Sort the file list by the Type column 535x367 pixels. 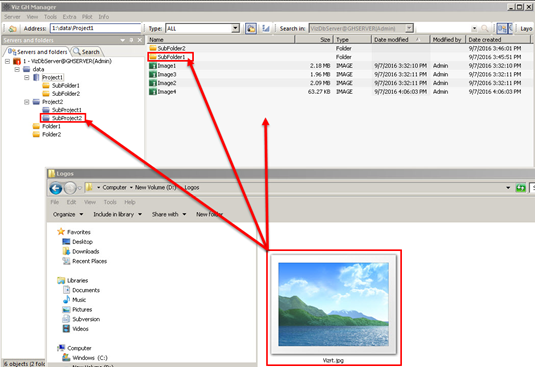352,40
